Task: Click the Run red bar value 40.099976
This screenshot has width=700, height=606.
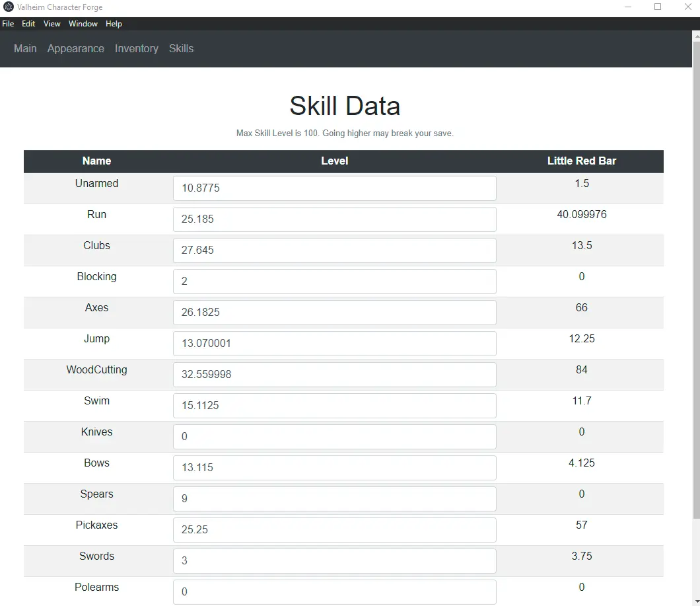Action: (582, 215)
